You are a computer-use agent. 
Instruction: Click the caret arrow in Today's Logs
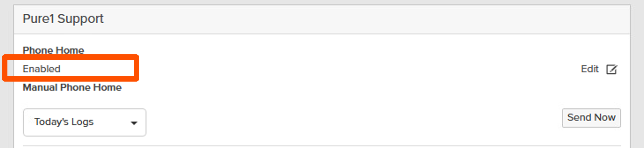134,123
